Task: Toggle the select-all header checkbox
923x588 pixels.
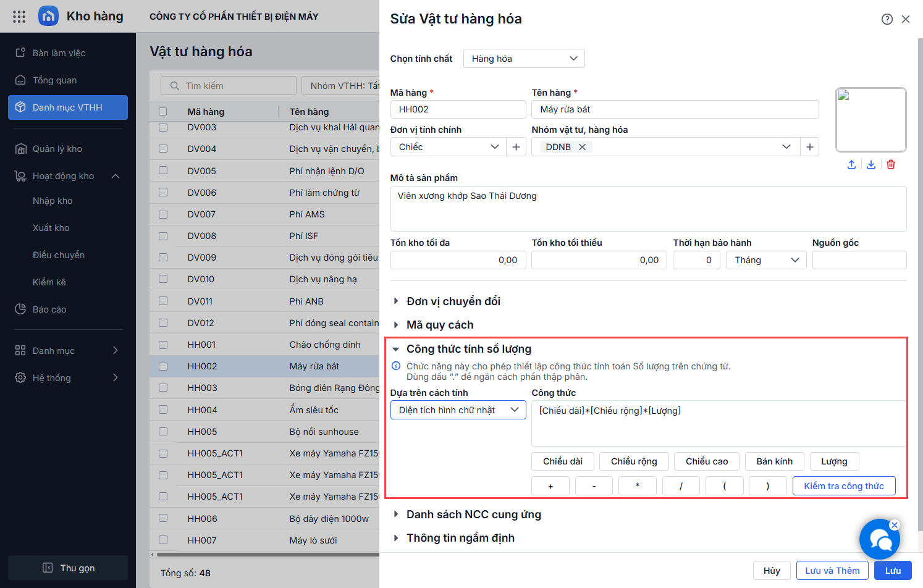Action: [163, 112]
